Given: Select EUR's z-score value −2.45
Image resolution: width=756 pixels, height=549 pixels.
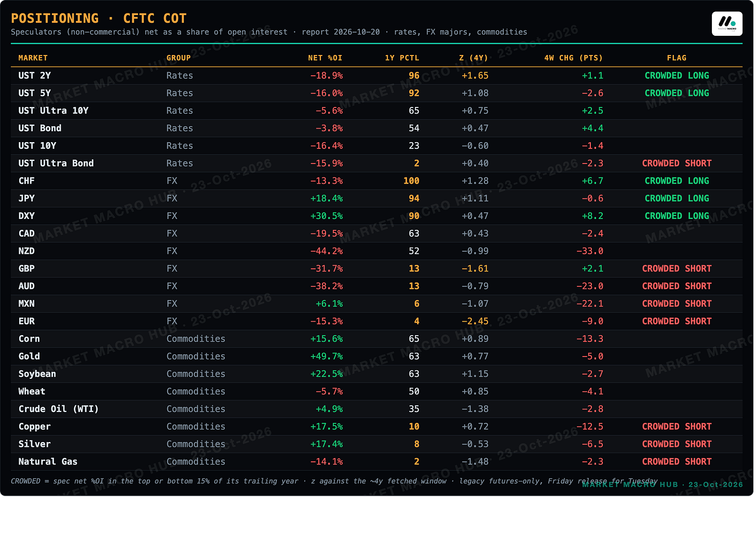Looking at the screenshot, I should [x=475, y=322].
